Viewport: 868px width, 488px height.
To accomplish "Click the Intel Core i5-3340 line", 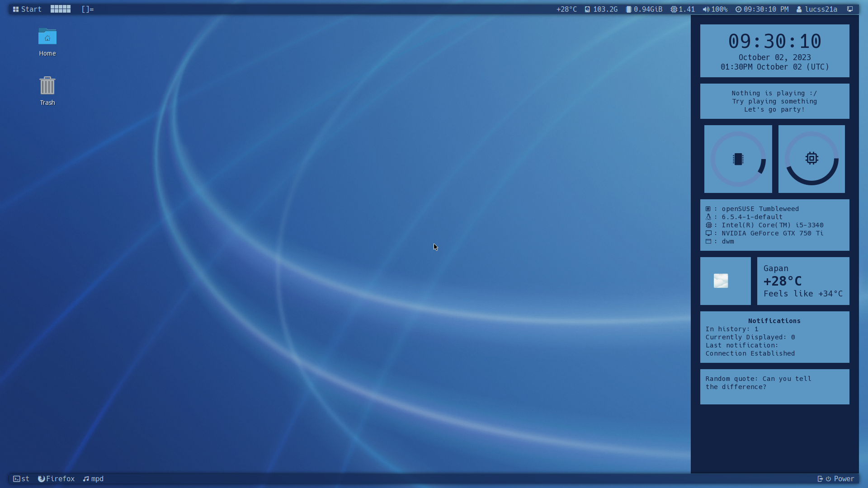I will [764, 225].
